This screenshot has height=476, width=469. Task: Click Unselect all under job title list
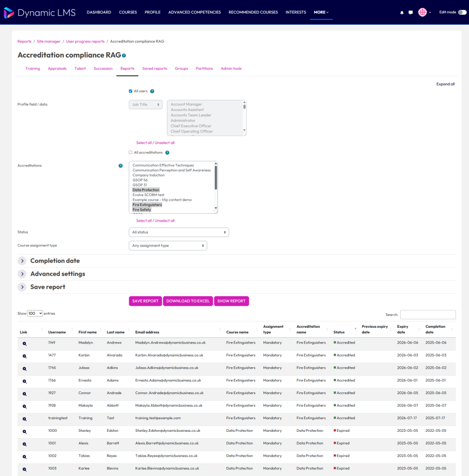[x=165, y=143]
